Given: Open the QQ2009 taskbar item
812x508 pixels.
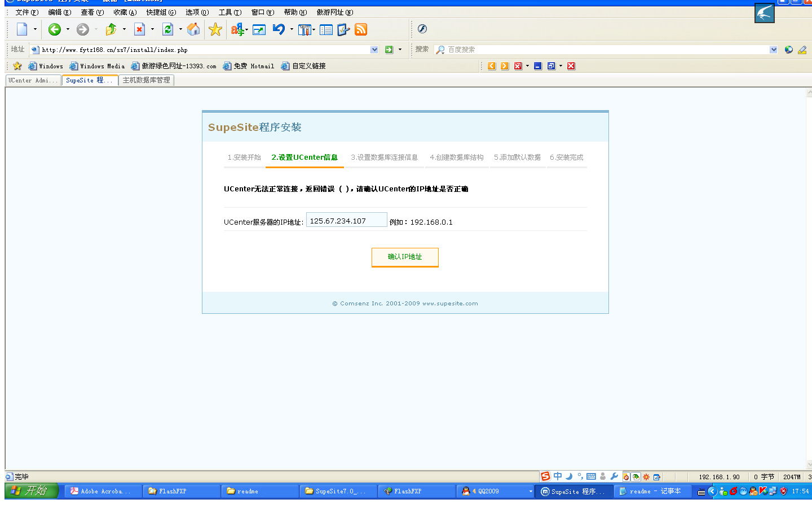Looking at the screenshot, I should pyautogui.click(x=496, y=491).
